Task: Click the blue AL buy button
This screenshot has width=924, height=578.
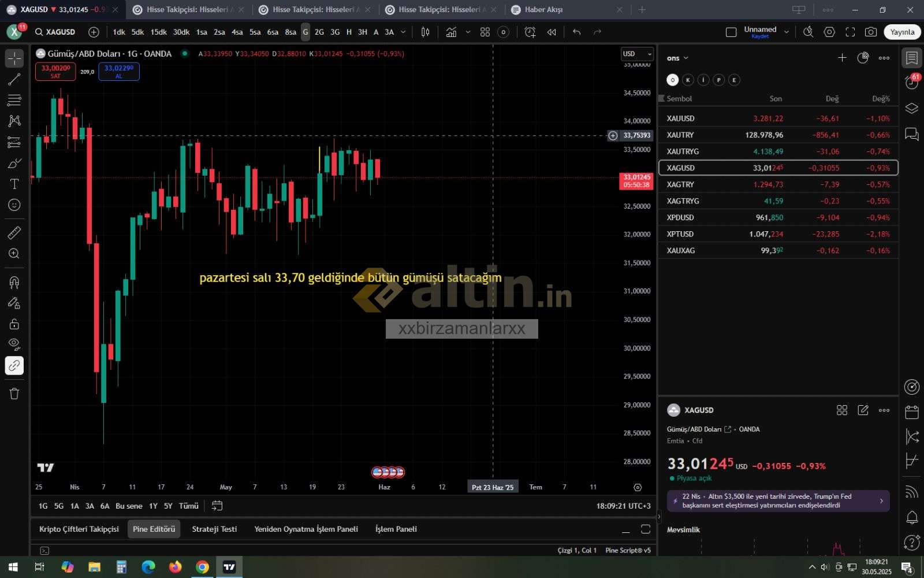Action: click(118, 71)
